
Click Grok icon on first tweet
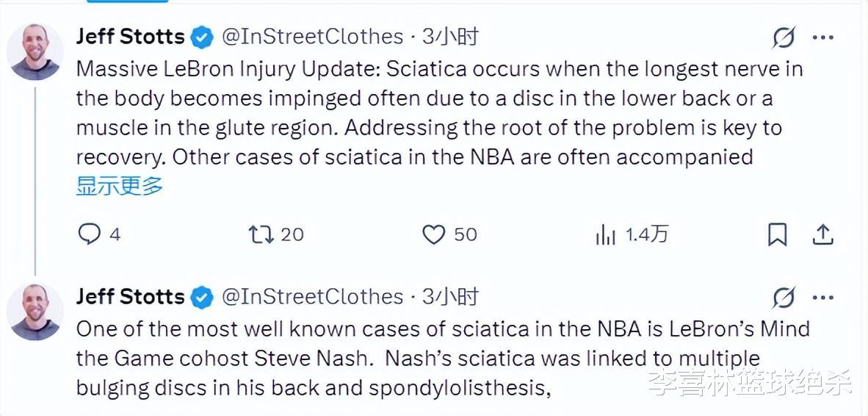point(784,37)
